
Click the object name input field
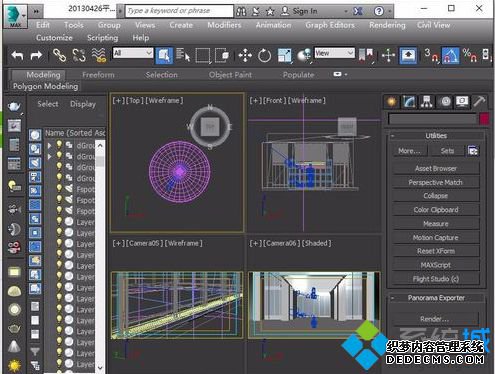(432, 119)
